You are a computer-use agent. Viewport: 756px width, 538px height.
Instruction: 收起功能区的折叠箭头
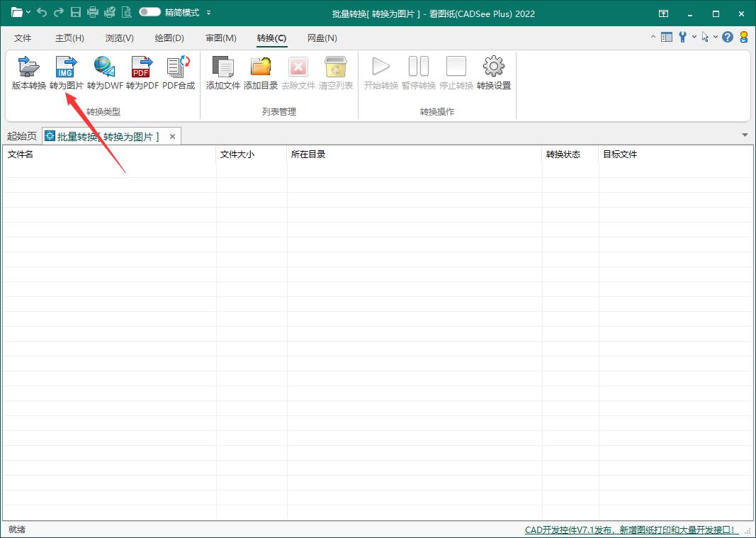tap(655, 37)
